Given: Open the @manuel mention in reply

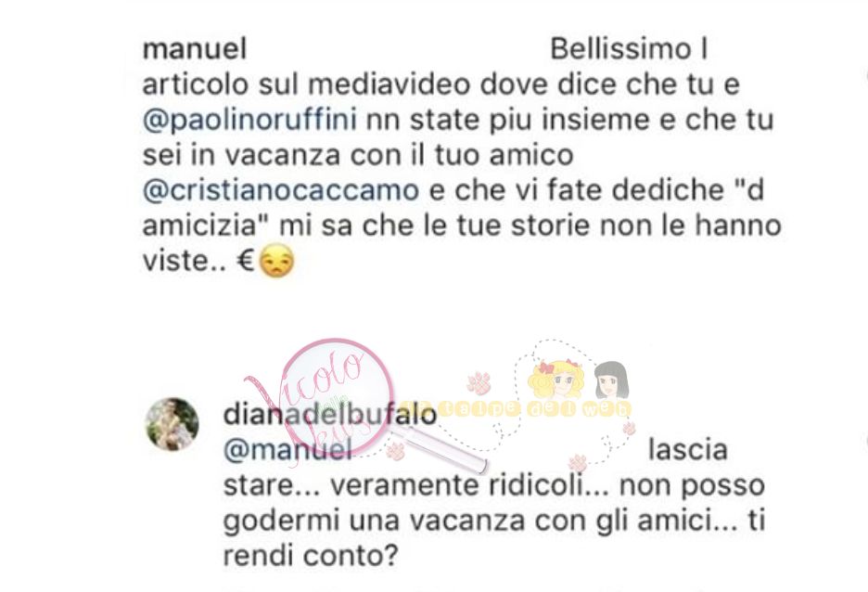Looking at the screenshot, I should (x=287, y=450).
